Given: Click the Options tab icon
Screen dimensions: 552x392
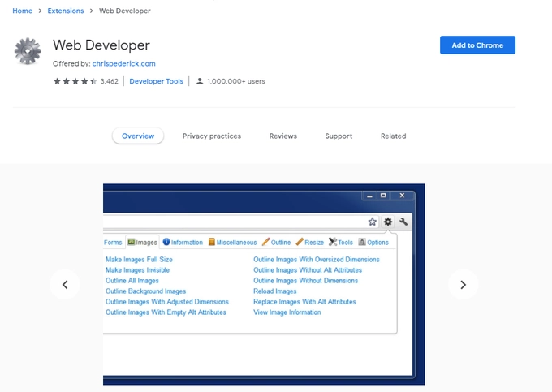Looking at the screenshot, I should pos(362,242).
